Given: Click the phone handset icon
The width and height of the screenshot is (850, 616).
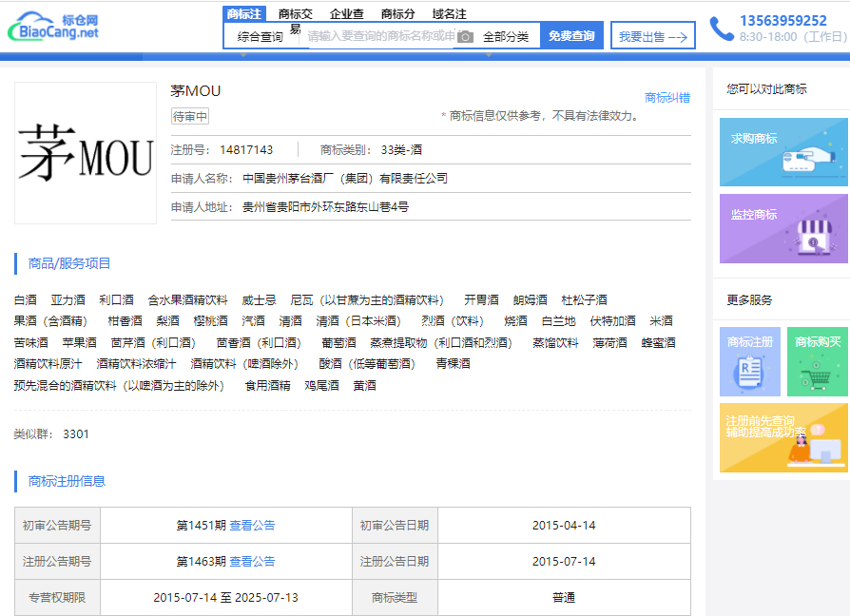Looking at the screenshot, I should click(x=722, y=29).
